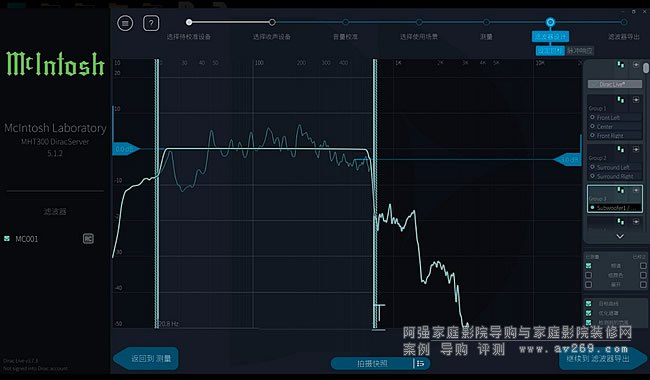Select the Subwoofer1 entry in Group 3

click(x=615, y=208)
